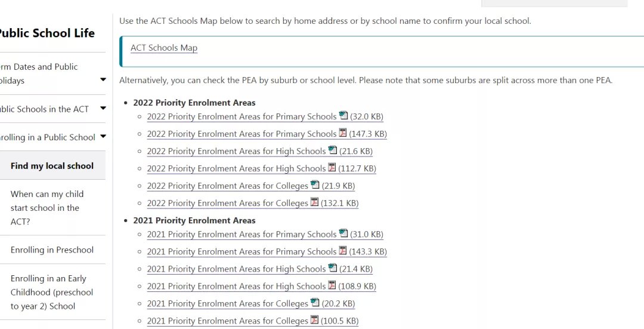Click PDF icon for 2021 Colleges file
Viewport: 644px width, 329px height.
coord(314,319)
